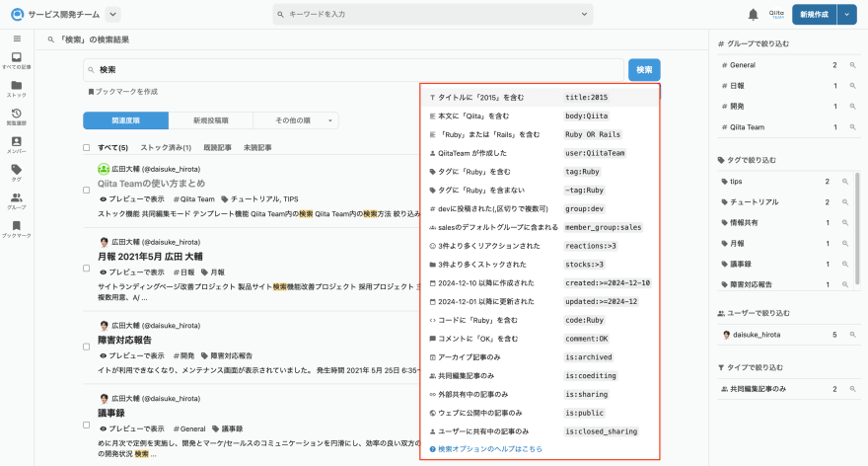Click search magnifier beside tips tag
This screenshot has height=466, width=868.
(x=845, y=182)
